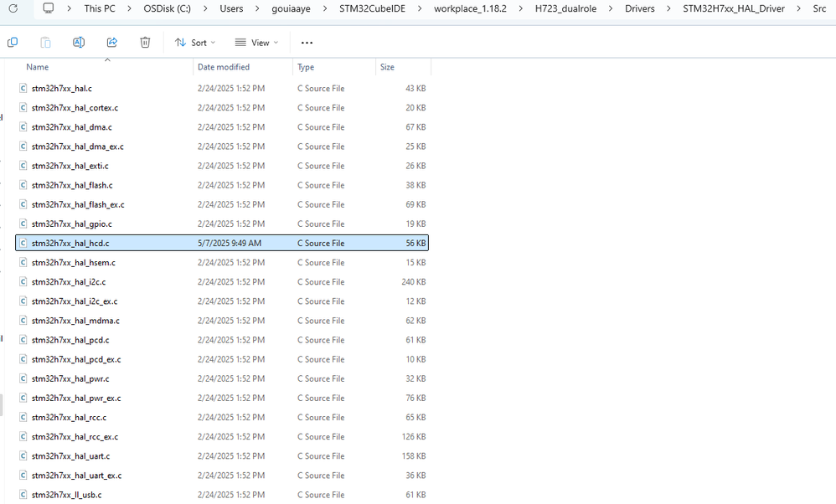Select file stm32h7xx_hal_i2c.c
The height and width of the screenshot is (504, 836).
222,282
